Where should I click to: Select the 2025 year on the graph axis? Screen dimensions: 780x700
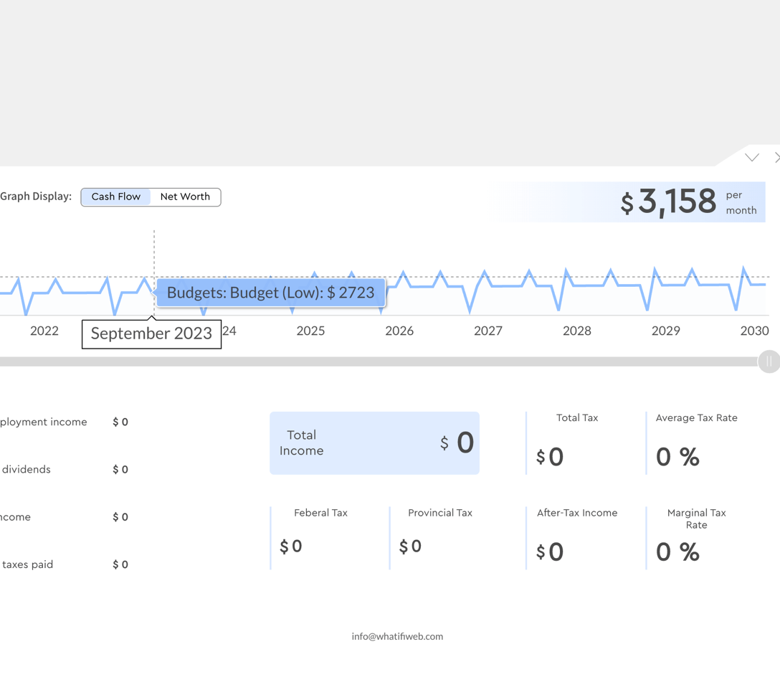click(310, 331)
